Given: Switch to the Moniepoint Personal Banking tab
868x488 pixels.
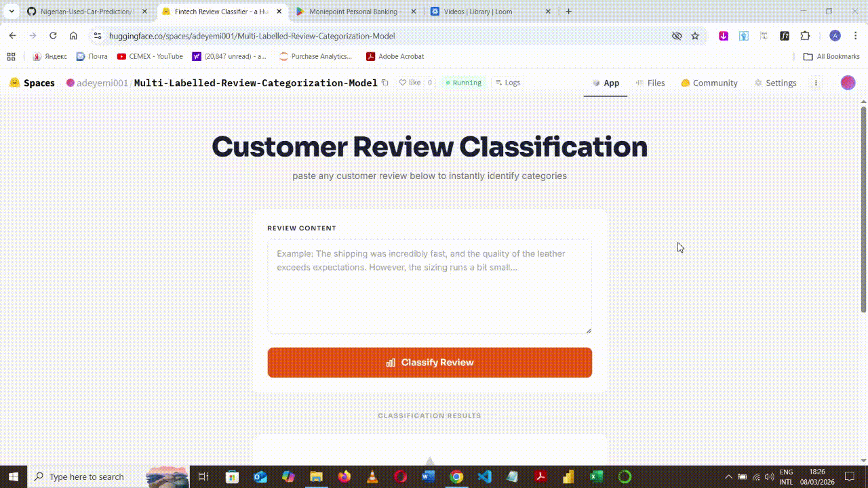Looking at the screenshot, I should point(356,12).
